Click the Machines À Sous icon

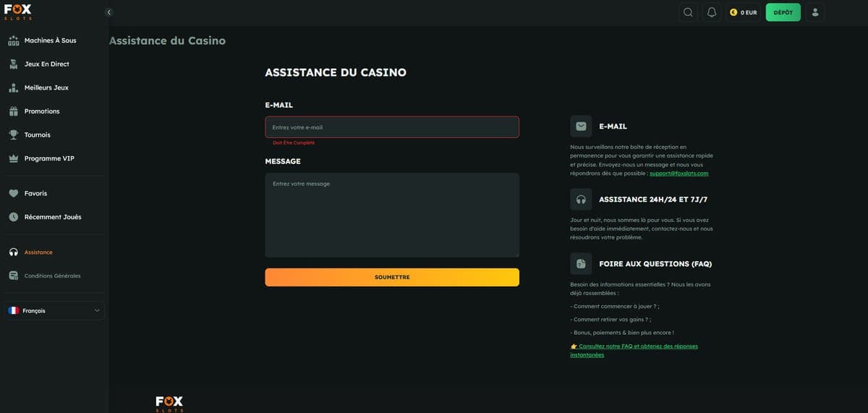click(13, 41)
